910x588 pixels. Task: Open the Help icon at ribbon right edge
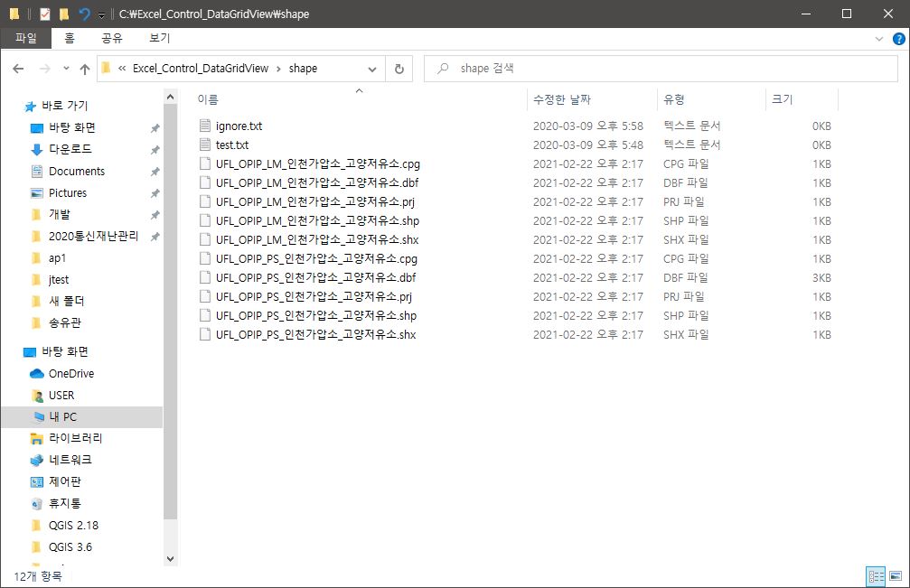pos(900,38)
